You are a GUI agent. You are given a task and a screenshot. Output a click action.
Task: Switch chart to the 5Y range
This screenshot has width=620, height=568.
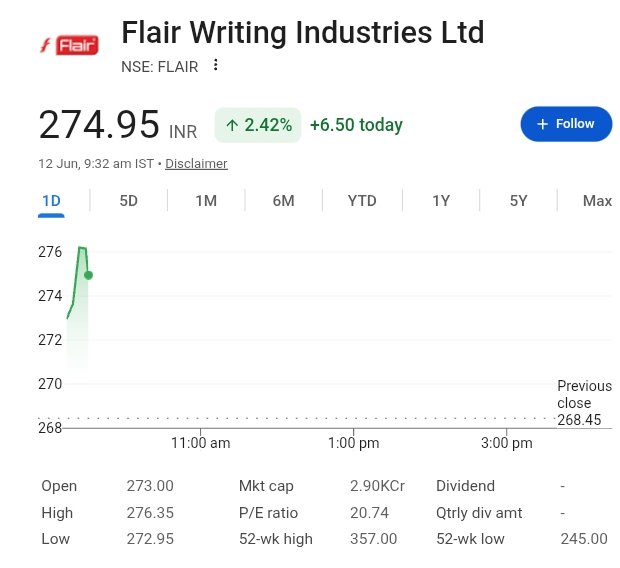518,201
